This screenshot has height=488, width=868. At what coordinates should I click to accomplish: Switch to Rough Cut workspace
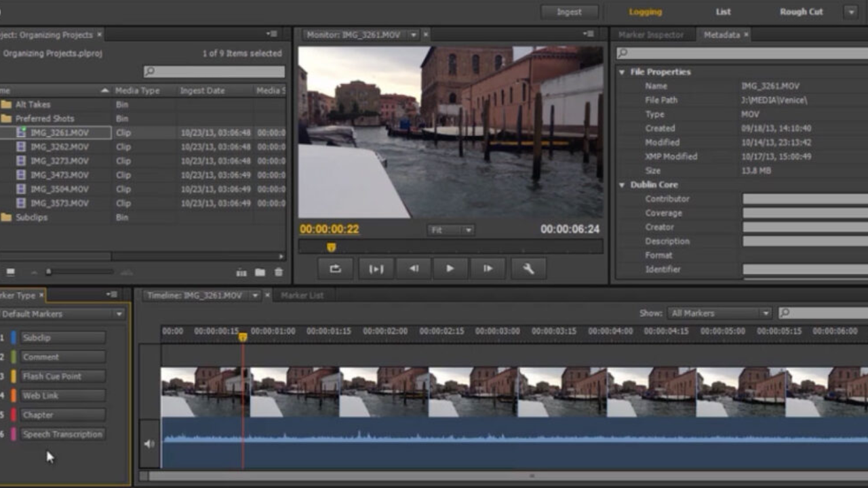click(802, 12)
